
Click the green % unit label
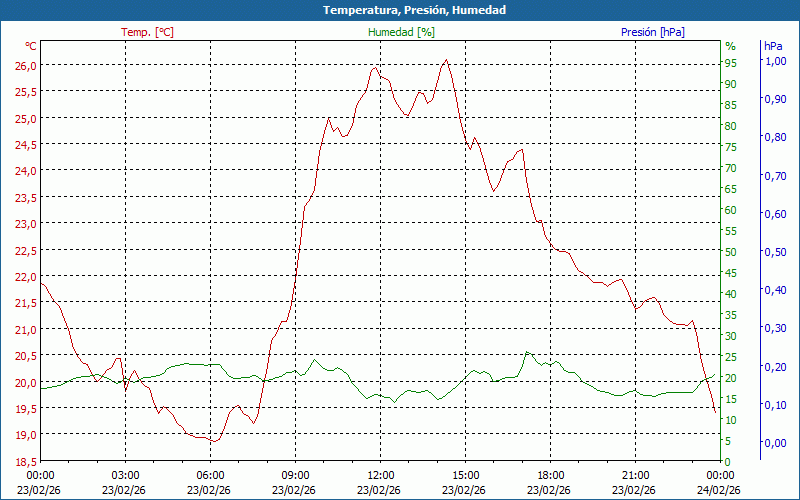click(x=730, y=46)
